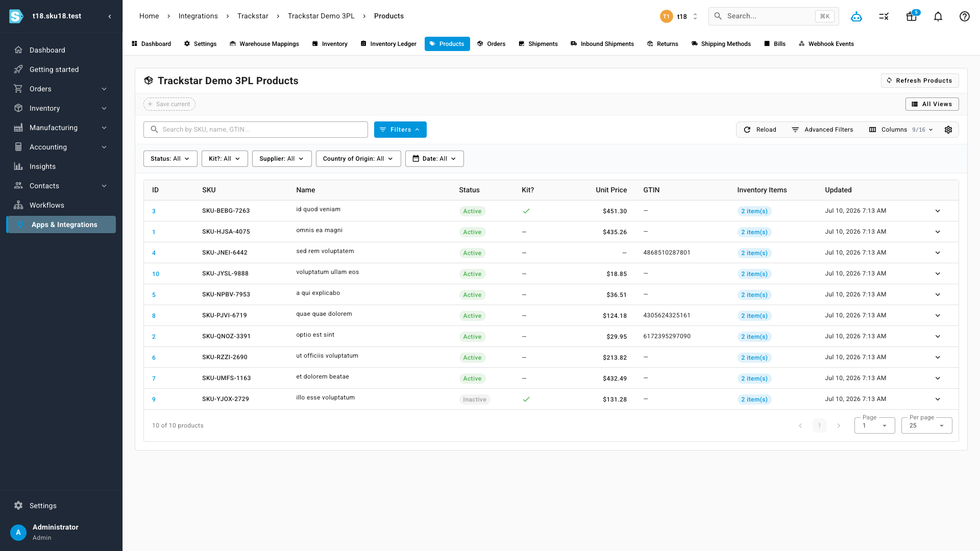Viewport: 980px width, 551px height.
Task: Open Workflows in the sidebar
Action: [61, 205]
